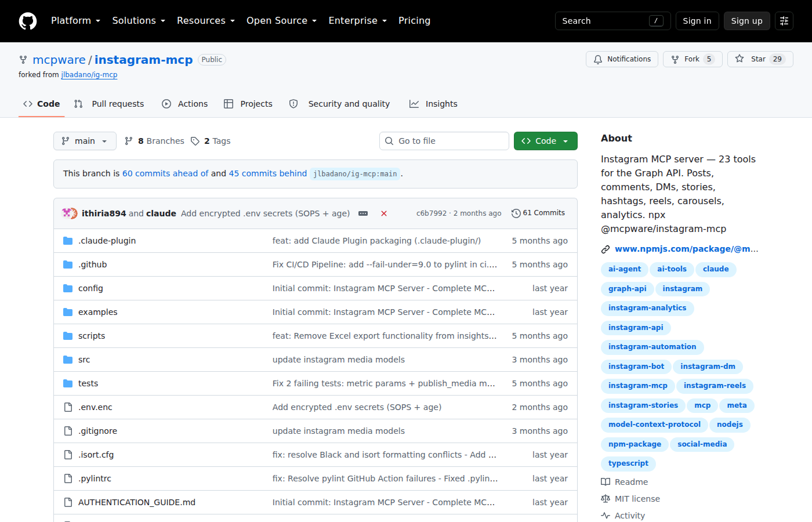Open 60 commits ahead of link

[165, 173]
